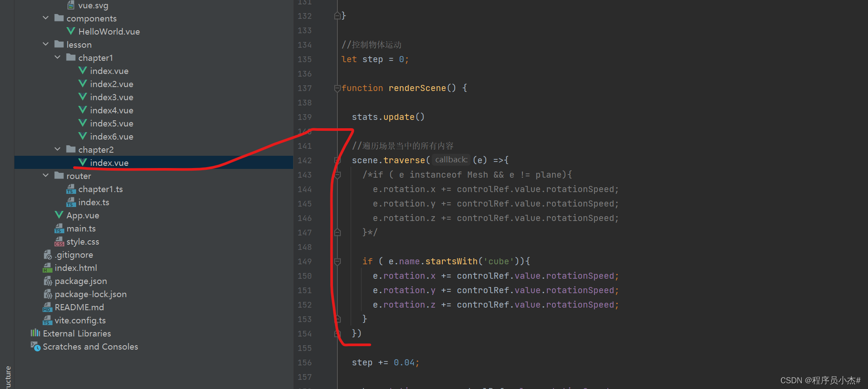
Task: Open index6.vue file
Action: click(112, 137)
